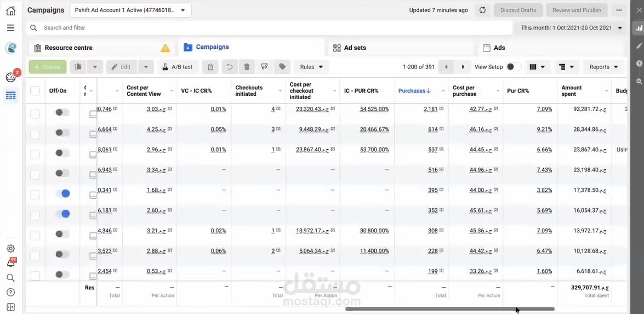Click the tag label icon

[x=282, y=67]
